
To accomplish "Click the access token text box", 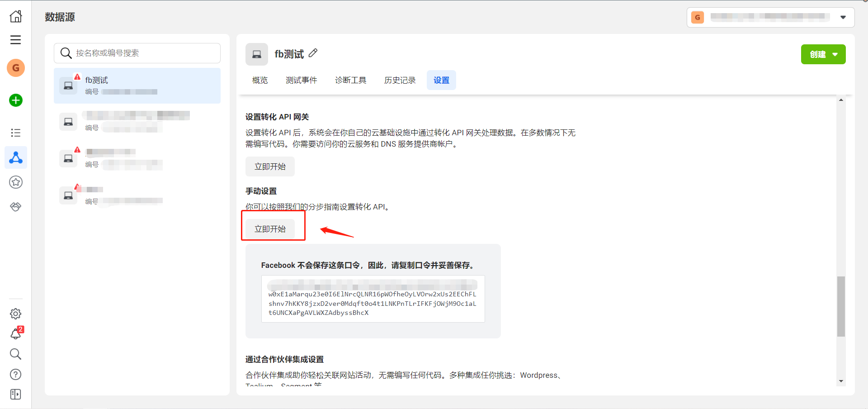I will [373, 299].
